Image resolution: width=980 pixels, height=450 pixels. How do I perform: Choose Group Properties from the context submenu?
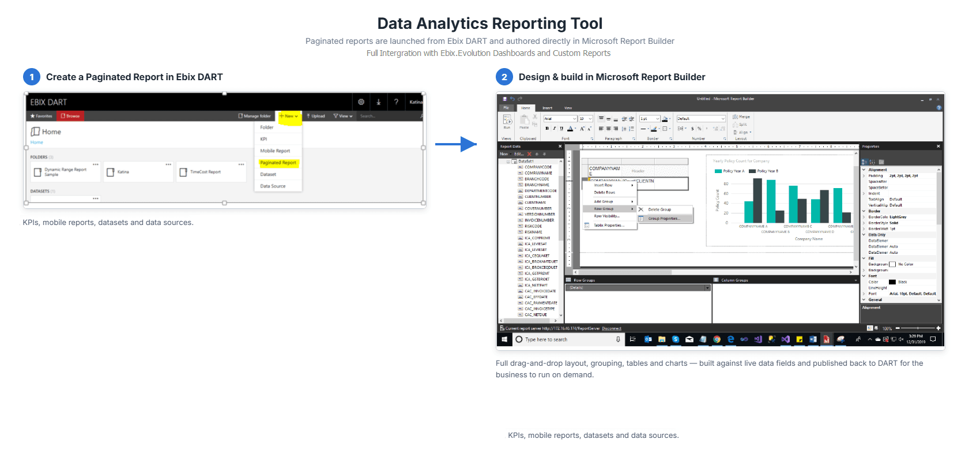pos(665,219)
